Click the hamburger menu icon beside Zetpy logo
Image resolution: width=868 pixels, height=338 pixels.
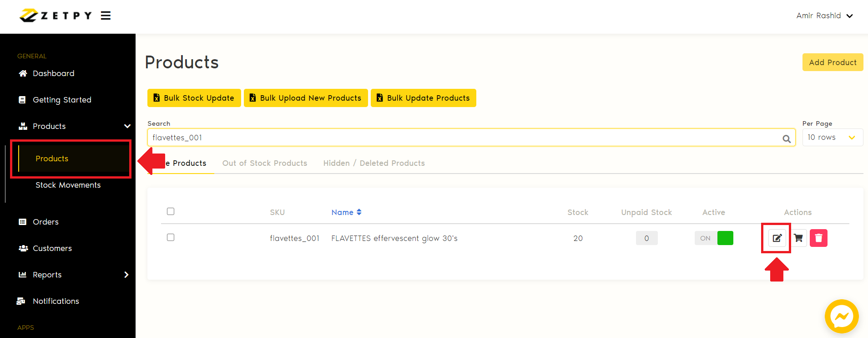pyautogui.click(x=106, y=16)
